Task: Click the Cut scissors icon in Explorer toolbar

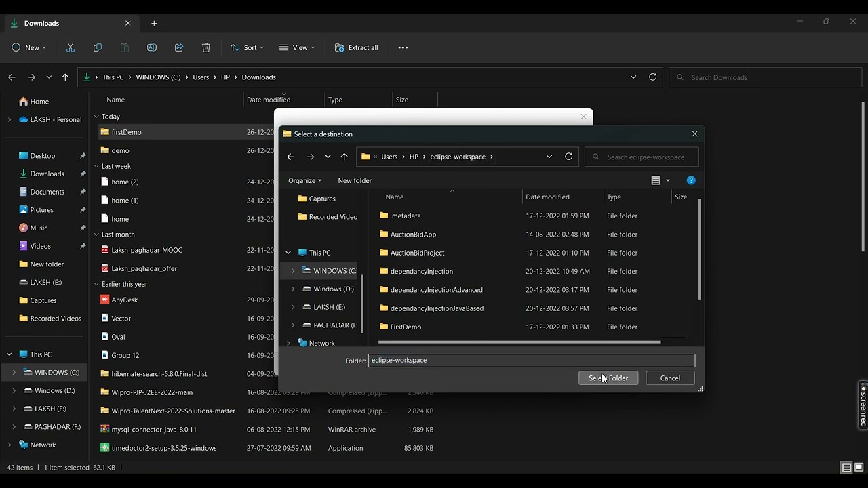Action: click(71, 47)
